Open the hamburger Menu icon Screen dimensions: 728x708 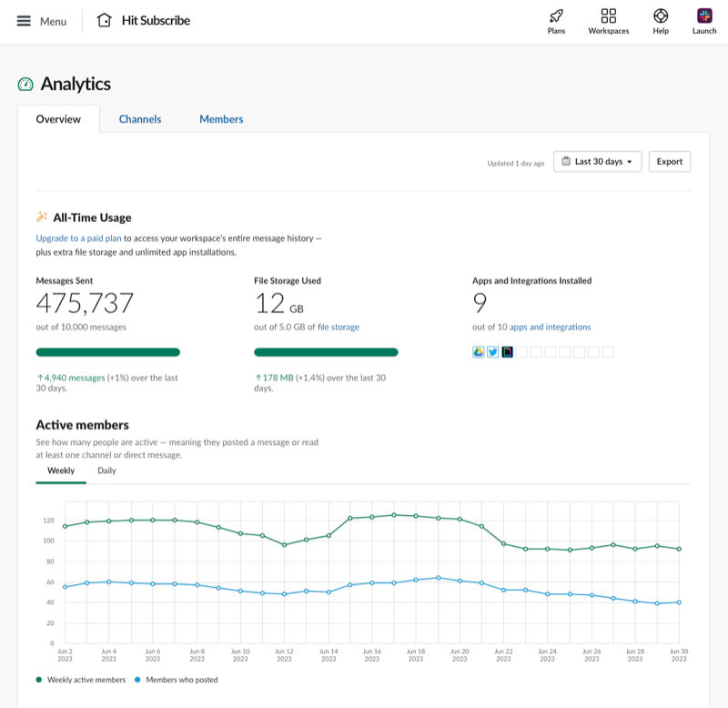pyautogui.click(x=24, y=21)
